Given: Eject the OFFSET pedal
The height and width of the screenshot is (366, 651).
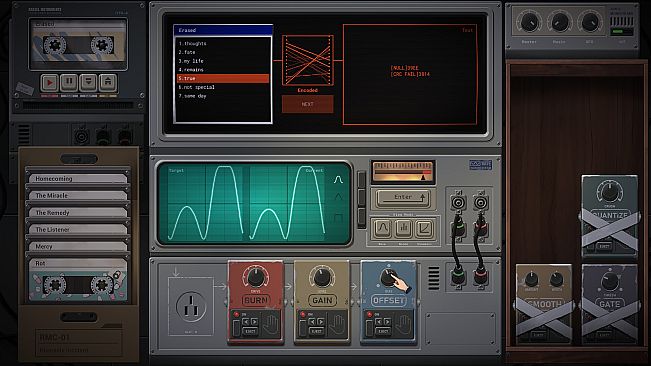Looking at the screenshot, I should pos(383,332).
